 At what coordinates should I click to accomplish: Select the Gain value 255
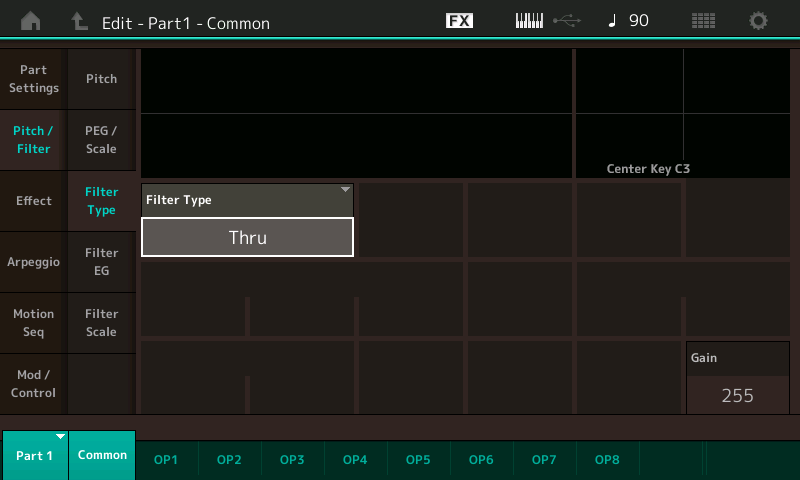coord(737,395)
